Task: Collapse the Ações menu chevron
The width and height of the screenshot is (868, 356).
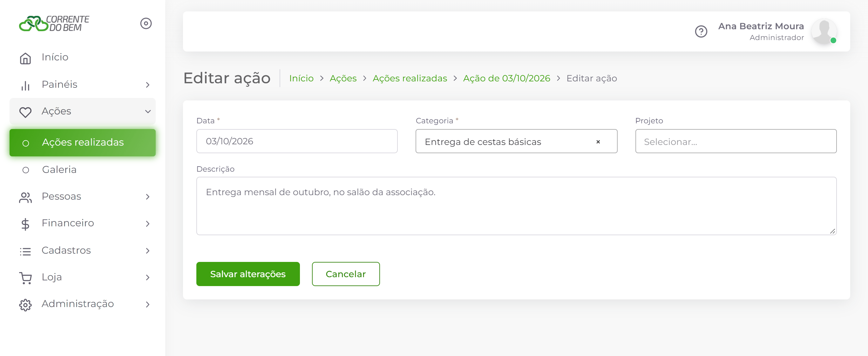Action: [x=148, y=111]
